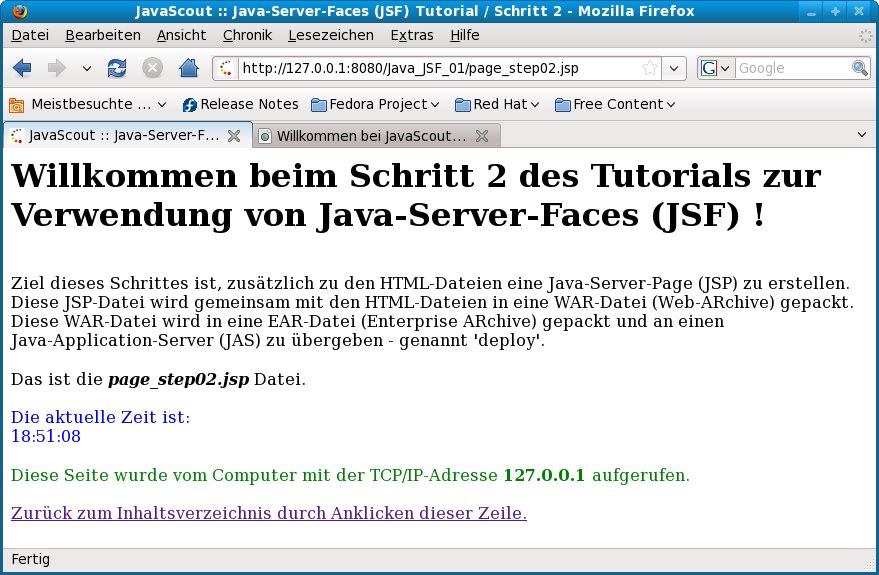Expand the URL bar history dropdown
This screenshot has height=575, width=879.
(x=675, y=69)
